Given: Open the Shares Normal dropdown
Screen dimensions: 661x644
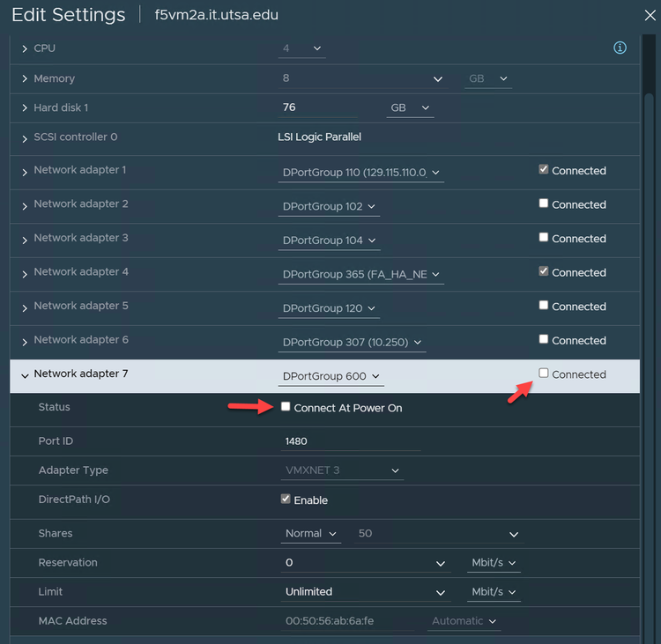Looking at the screenshot, I should click(x=312, y=534).
